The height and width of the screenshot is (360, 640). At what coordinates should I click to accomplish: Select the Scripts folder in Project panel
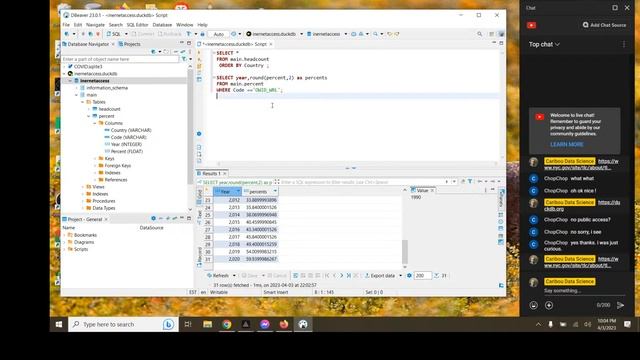tap(80, 249)
